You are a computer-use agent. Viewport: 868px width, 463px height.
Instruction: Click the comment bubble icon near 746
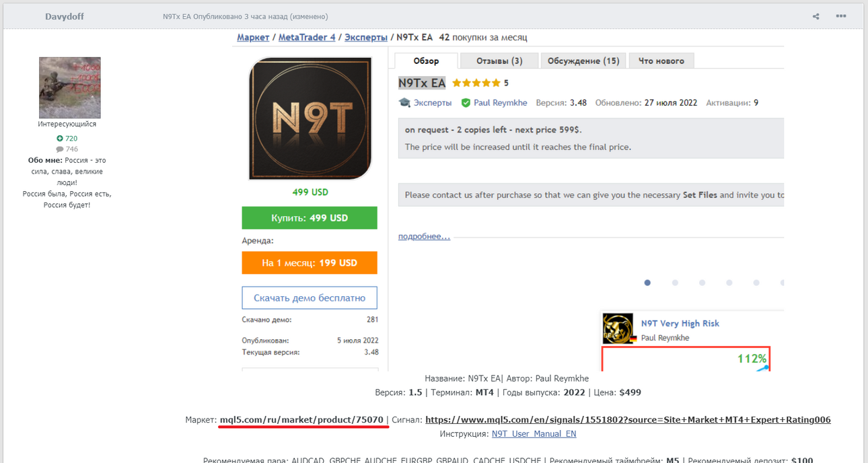coord(60,149)
